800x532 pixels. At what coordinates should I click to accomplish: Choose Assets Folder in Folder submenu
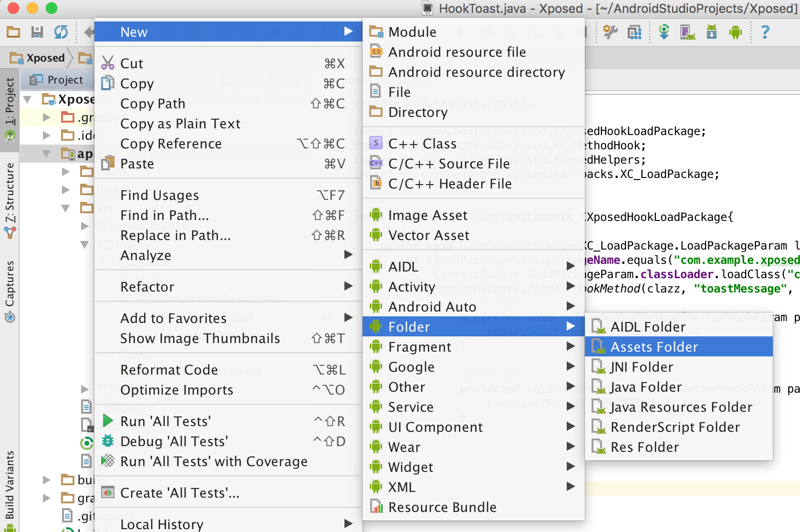coord(679,347)
